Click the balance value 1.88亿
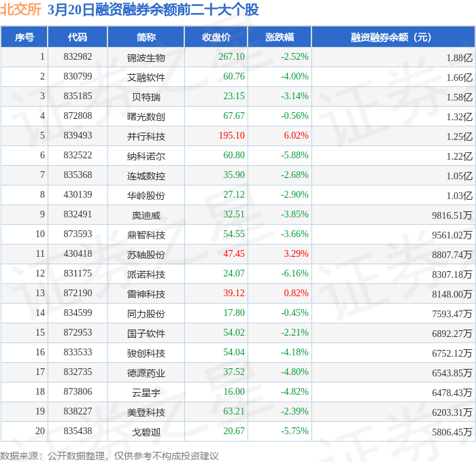 (459, 58)
